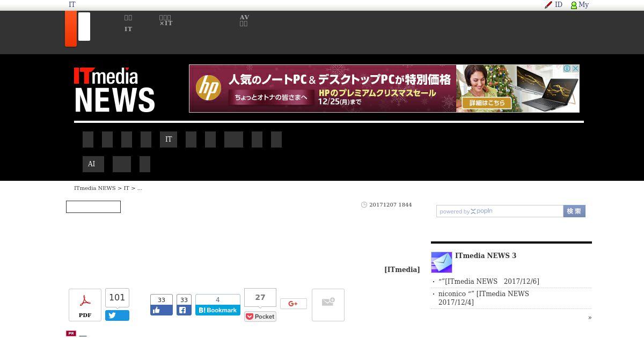Image resolution: width=644 pixels, height=338 pixels.
Task: Click the PR label icon
Action: point(71,333)
